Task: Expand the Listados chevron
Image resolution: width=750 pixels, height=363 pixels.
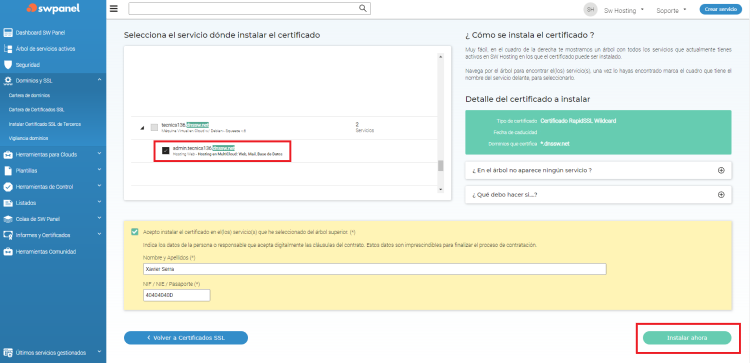Action: point(99,202)
